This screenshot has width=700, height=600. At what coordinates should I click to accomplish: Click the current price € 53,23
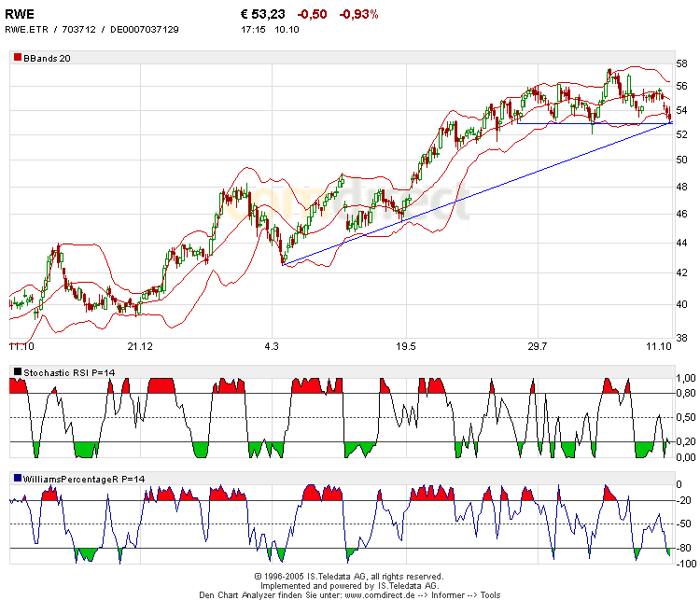[264, 15]
